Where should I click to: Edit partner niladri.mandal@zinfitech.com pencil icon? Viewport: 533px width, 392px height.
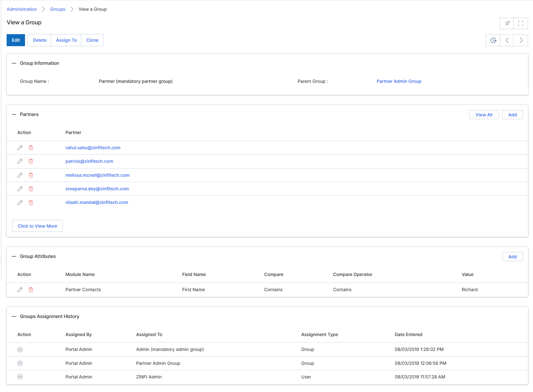20,203
